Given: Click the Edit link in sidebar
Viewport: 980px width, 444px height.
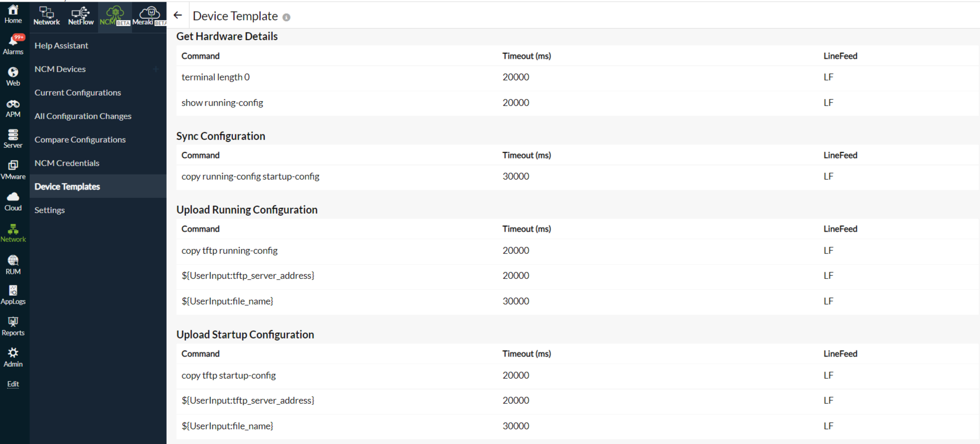Looking at the screenshot, I should coord(13,384).
